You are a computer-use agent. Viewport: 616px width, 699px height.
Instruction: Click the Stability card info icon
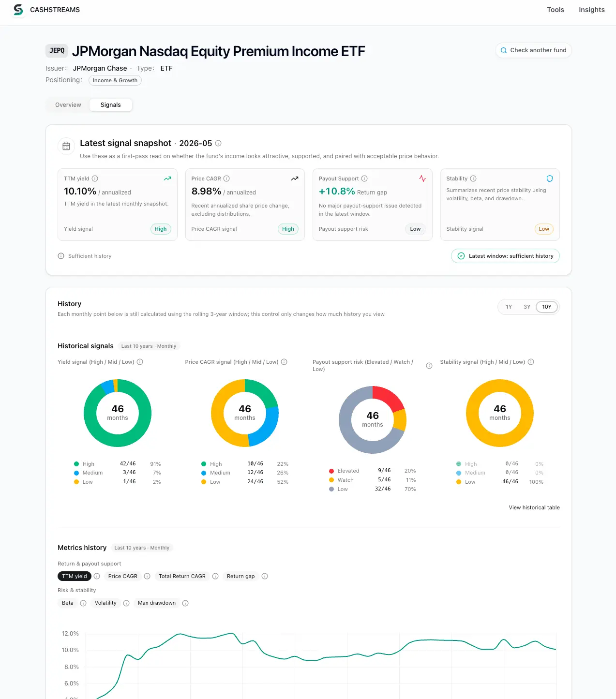[473, 178]
